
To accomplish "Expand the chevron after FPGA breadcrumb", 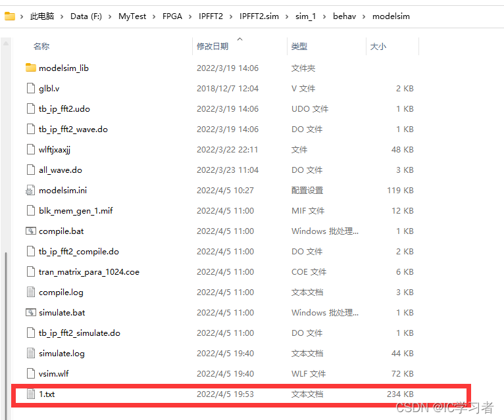I will tap(190, 16).
